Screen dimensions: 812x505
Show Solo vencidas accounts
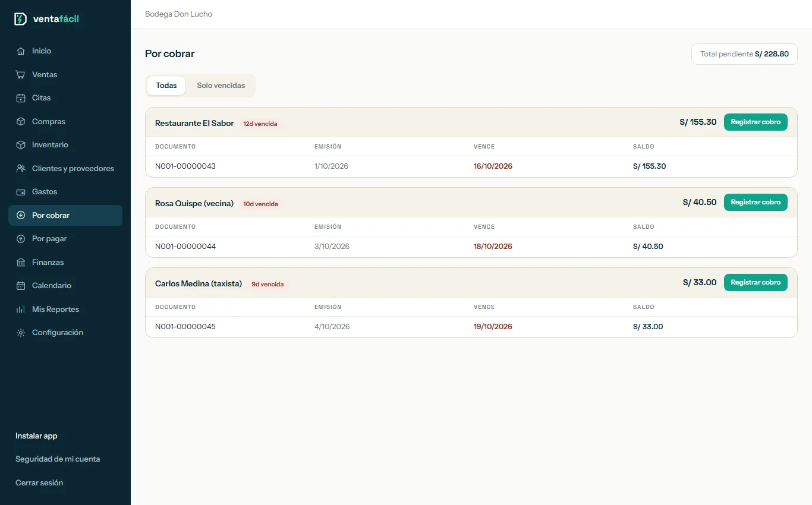click(221, 86)
